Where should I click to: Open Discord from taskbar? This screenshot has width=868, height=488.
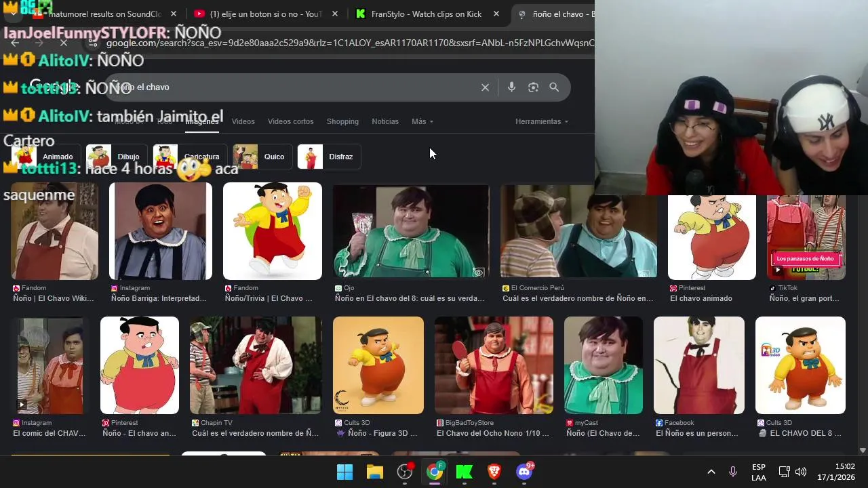point(524,472)
